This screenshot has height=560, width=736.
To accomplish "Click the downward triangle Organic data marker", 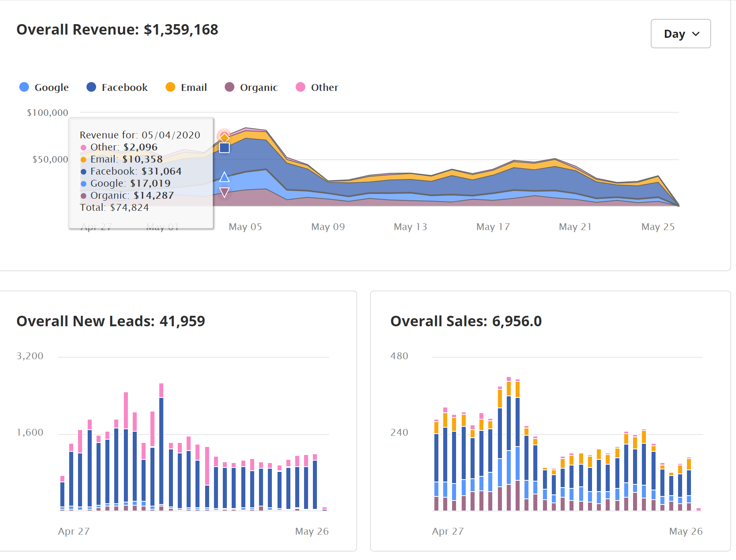I will tap(224, 192).
